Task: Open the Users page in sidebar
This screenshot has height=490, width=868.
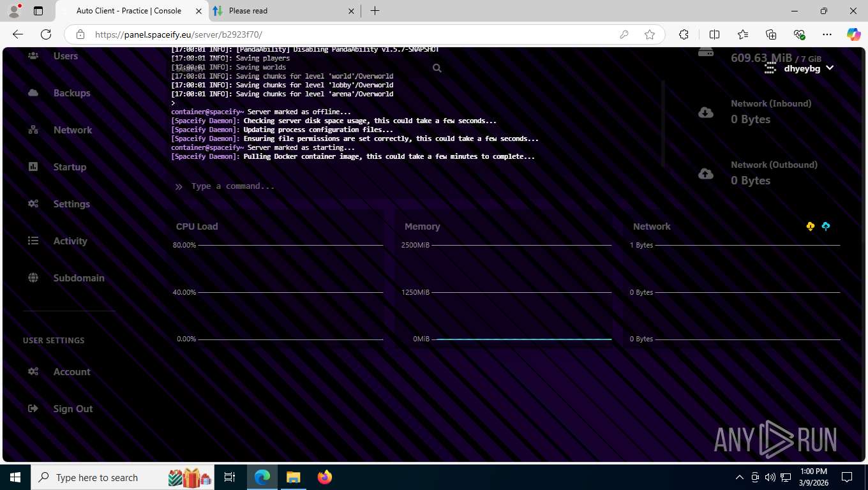Action: tap(65, 56)
